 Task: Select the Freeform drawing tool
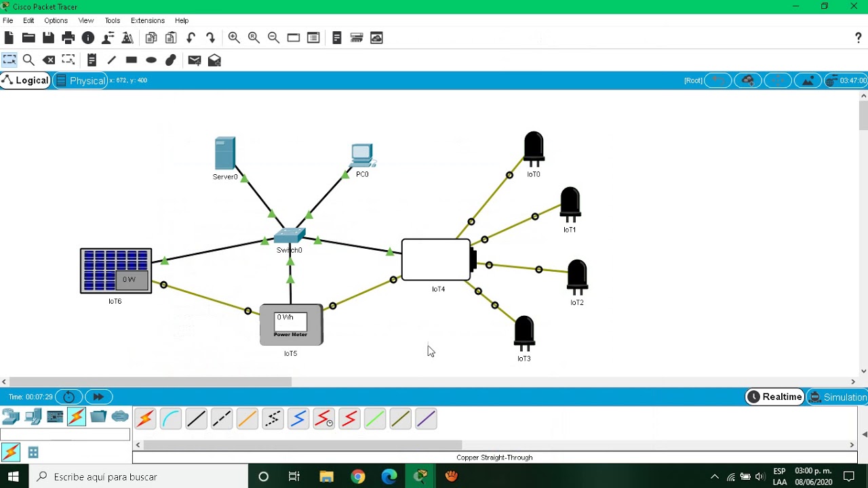coord(171,60)
